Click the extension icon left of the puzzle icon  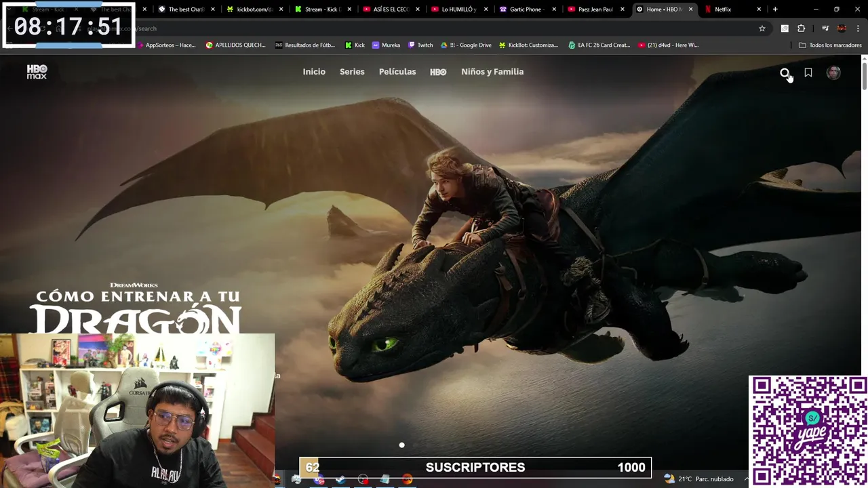tap(785, 28)
